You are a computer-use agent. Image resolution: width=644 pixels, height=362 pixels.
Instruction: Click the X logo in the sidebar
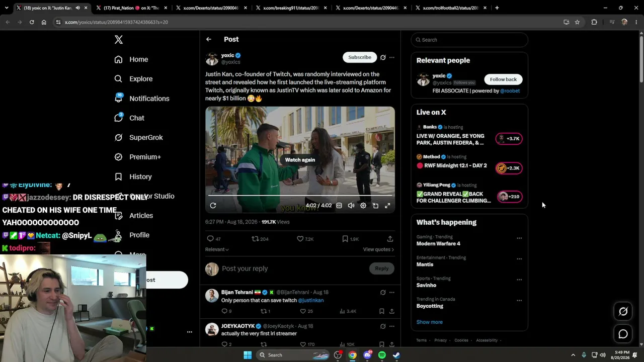coord(119,40)
